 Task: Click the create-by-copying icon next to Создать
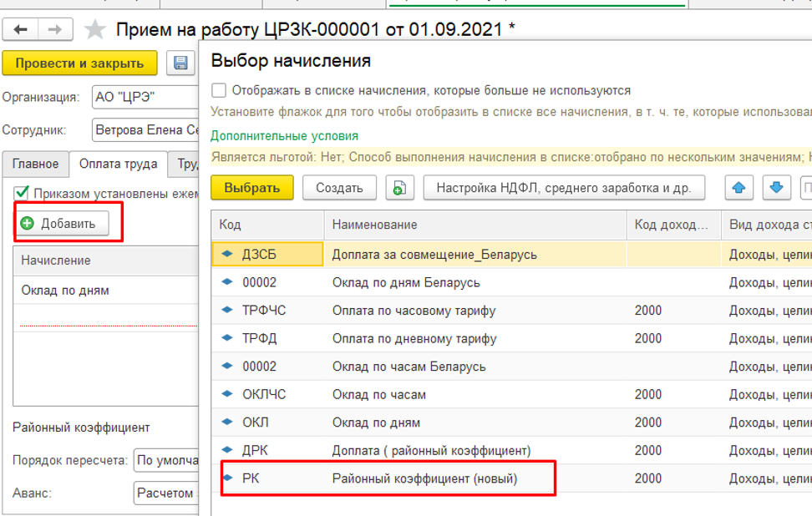coord(399,187)
